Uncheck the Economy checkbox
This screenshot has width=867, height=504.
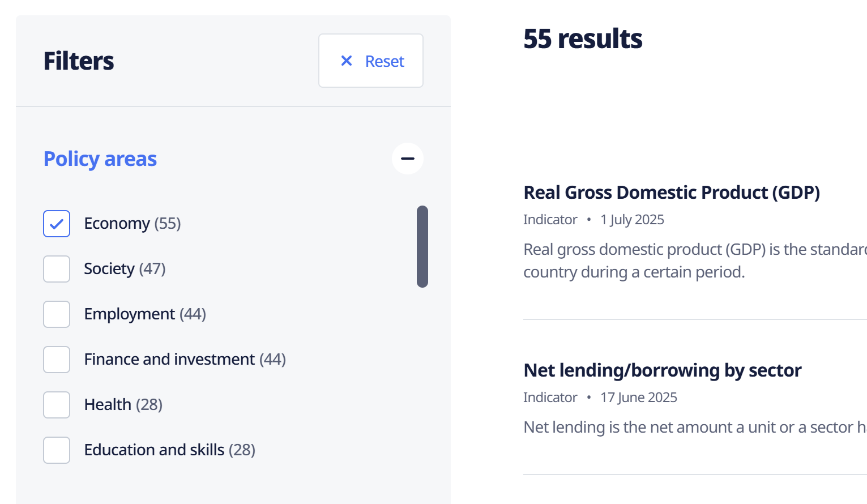click(x=57, y=224)
